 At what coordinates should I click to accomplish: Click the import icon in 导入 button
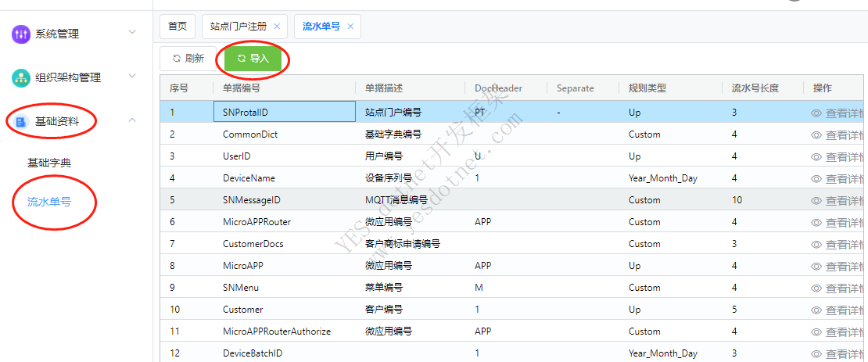point(242,59)
